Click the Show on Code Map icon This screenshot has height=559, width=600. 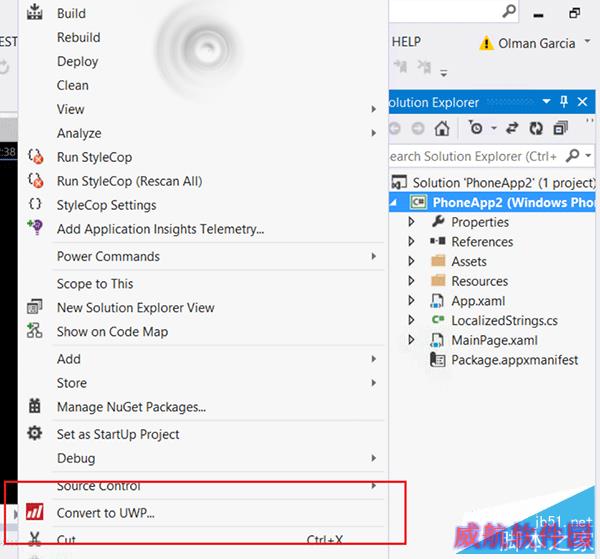click(x=35, y=331)
